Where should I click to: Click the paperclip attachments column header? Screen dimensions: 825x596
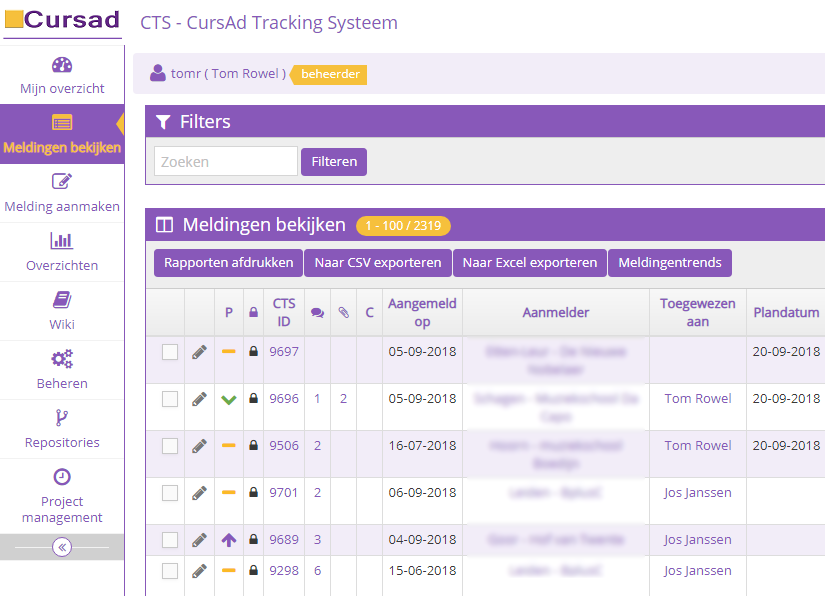[343, 313]
